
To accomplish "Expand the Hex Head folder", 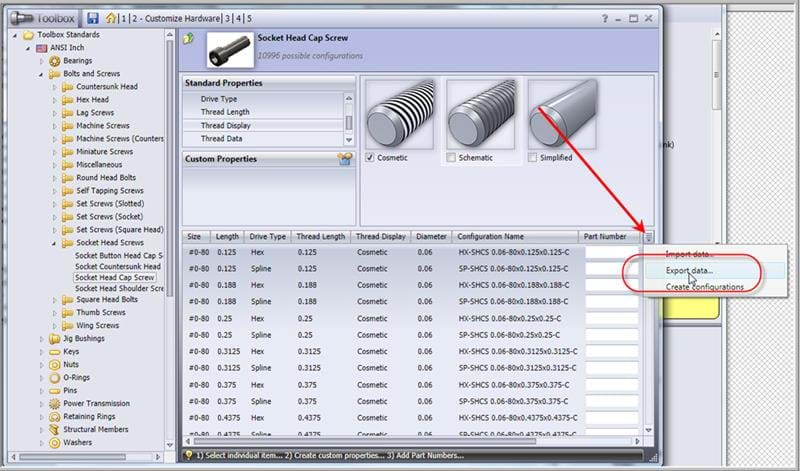I will pos(55,100).
